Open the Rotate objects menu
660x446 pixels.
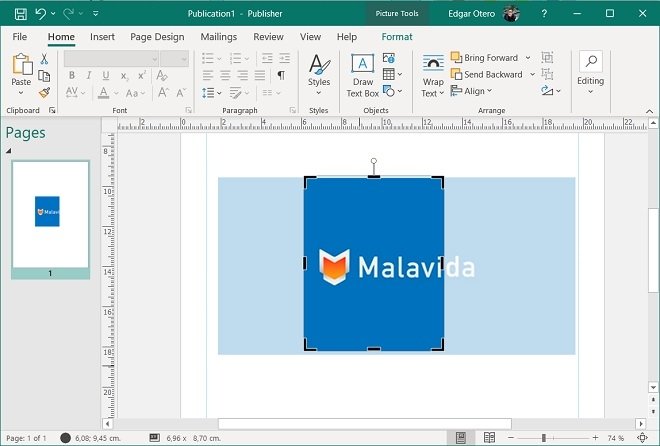pyautogui.click(x=551, y=90)
